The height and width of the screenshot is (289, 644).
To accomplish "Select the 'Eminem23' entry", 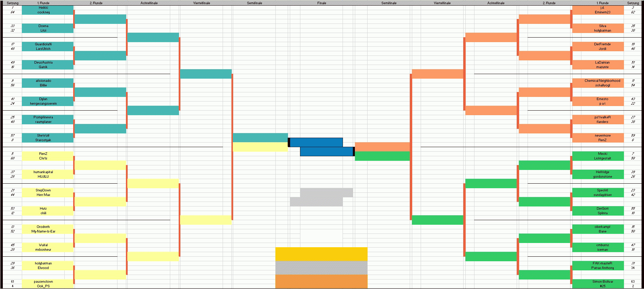I will (x=598, y=12).
